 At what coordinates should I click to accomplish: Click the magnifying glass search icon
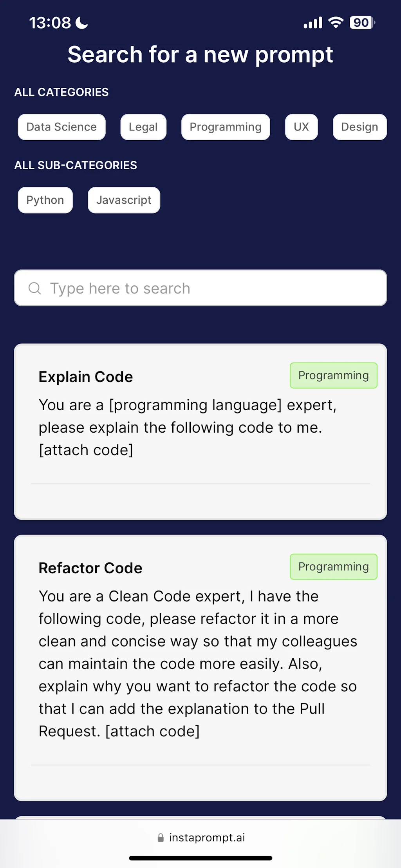click(35, 288)
